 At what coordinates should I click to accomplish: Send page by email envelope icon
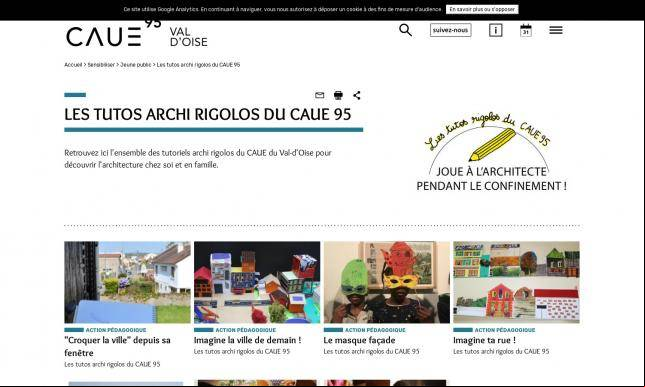pos(319,95)
